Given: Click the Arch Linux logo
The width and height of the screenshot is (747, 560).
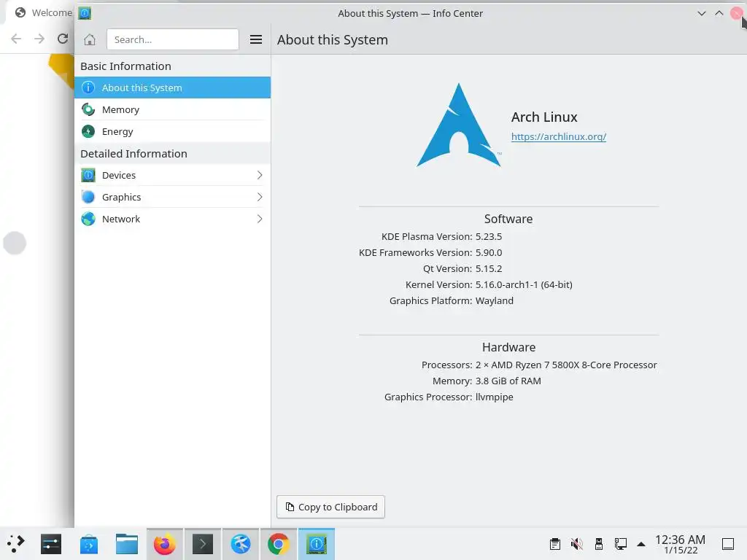Looking at the screenshot, I should [x=459, y=125].
